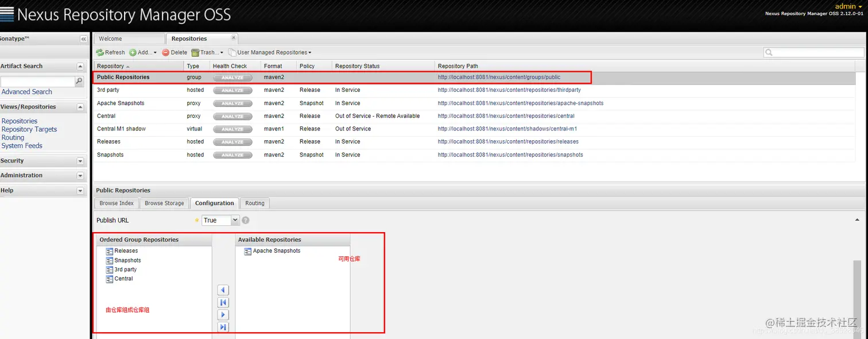The height and width of the screenshot is (339, 868).
Task: Expand the Administration section
Action: point(80,176)
